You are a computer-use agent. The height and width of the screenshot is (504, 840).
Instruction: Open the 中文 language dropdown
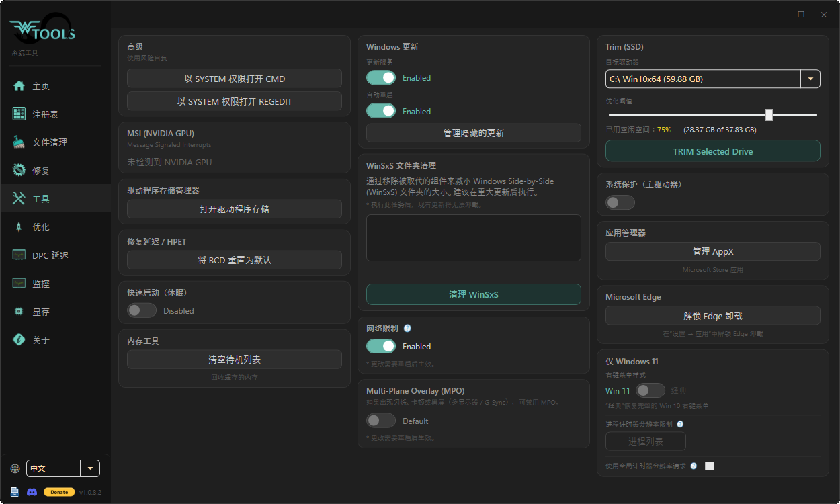[63, 468]
